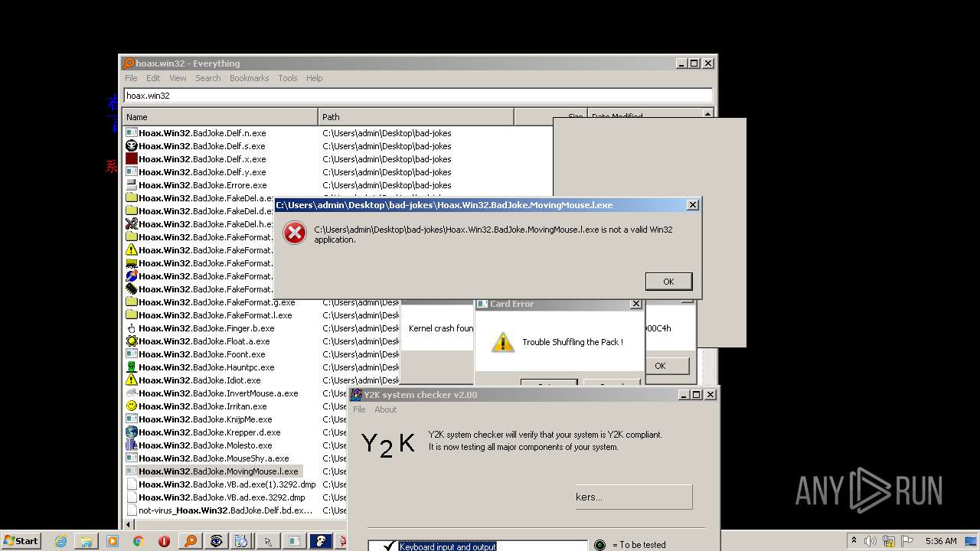Open the Edit menu in Everything

pos(153,78)
